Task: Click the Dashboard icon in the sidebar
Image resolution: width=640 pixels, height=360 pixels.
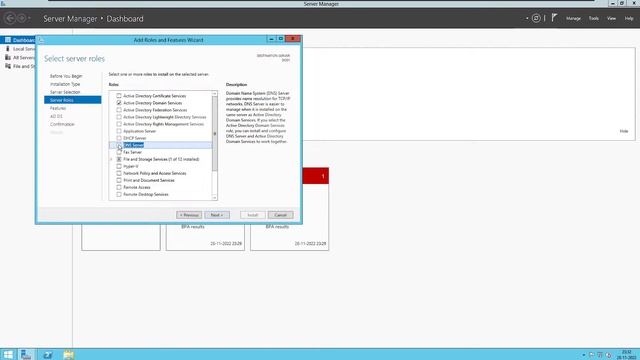Action: click(7, 40)
